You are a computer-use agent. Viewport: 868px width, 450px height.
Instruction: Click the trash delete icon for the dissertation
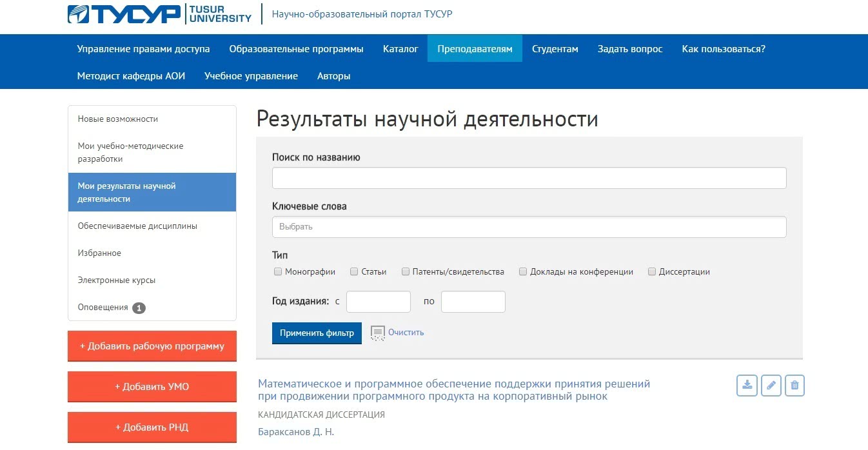(794, 386)
